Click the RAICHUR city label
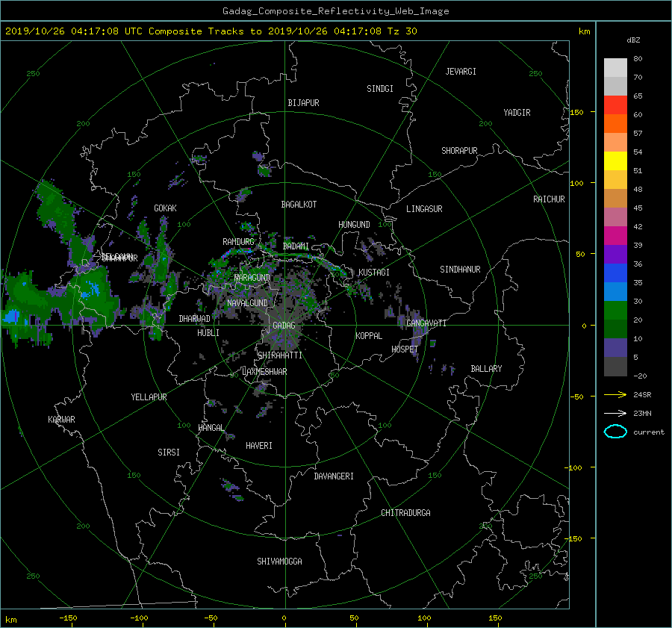The height and width of the screenshot is (628, 672). click(x=549, y=199)
